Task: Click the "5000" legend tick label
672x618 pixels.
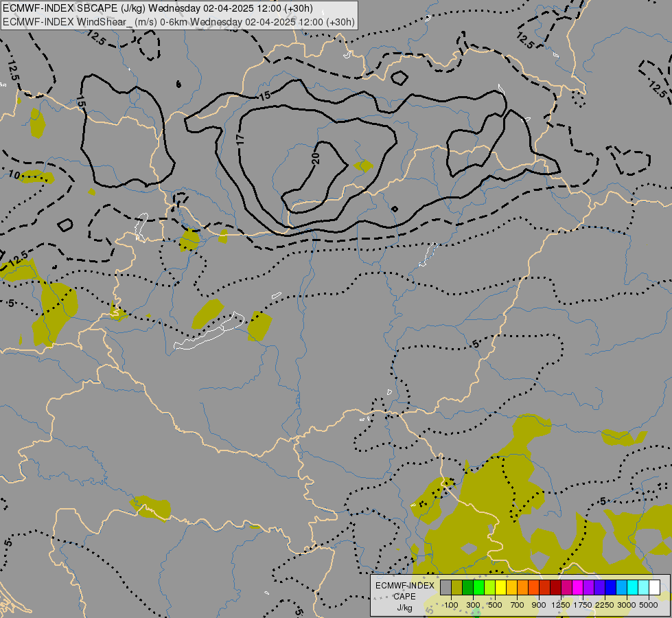Action: (x=649, y=605)
